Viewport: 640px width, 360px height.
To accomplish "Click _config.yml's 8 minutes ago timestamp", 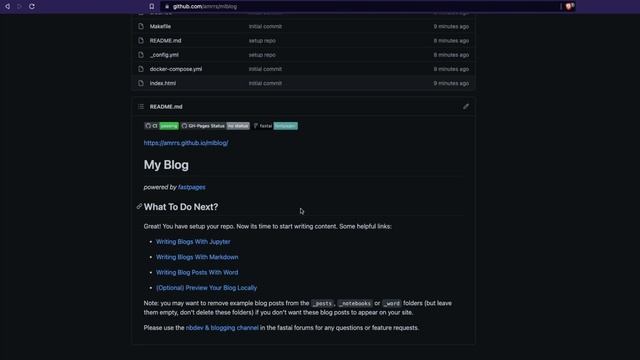I will pos(451,55).
